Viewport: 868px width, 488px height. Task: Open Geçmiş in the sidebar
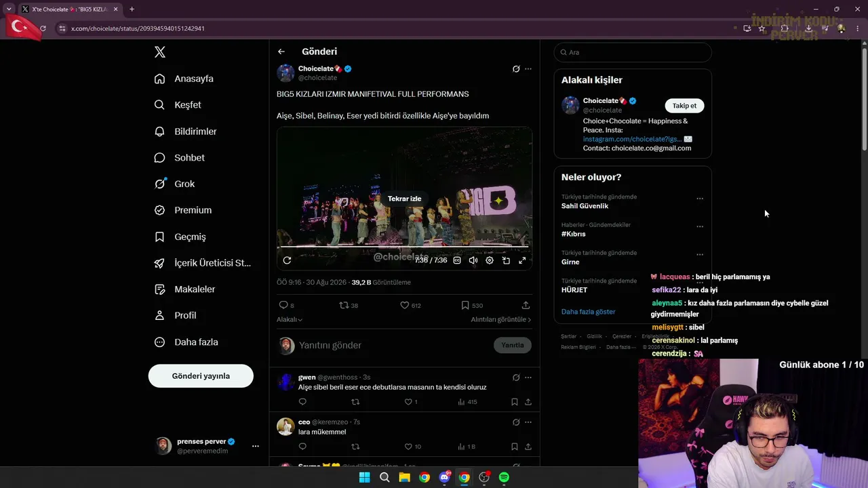coord(180,237)
